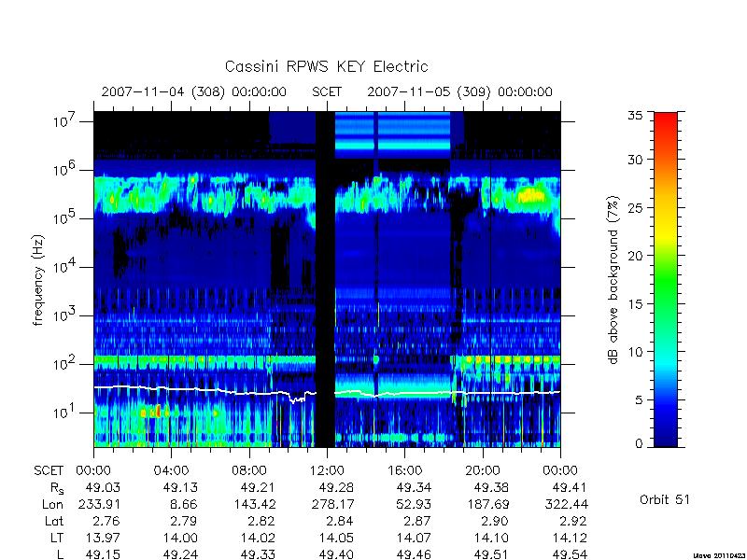The height and width of the screenshot is (560, 747).
Task: Click the LT value 14.10
Action: 491,538
